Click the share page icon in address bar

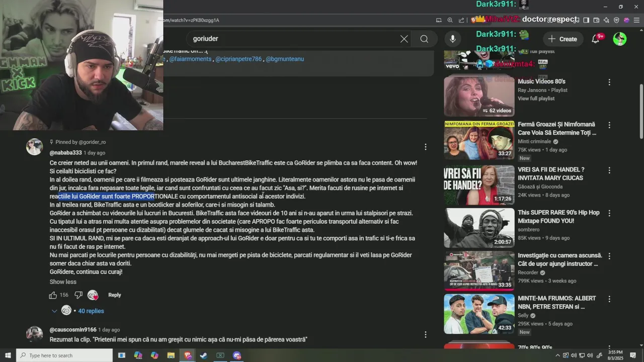point(462,20)
